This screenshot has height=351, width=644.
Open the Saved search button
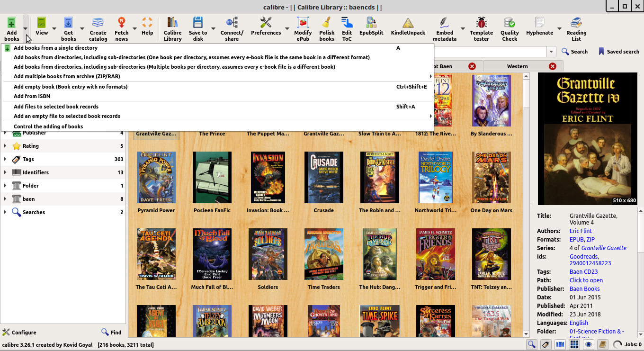618,52
